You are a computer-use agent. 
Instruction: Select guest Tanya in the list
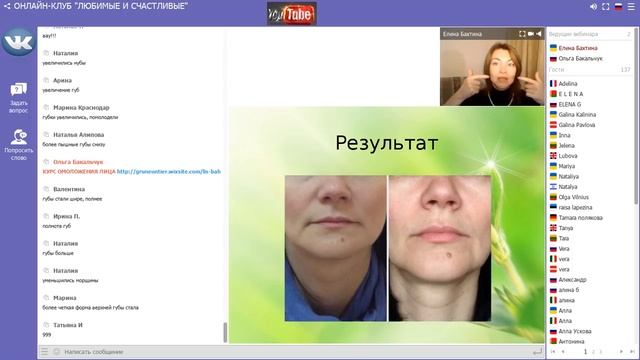(x=566, y=228)
